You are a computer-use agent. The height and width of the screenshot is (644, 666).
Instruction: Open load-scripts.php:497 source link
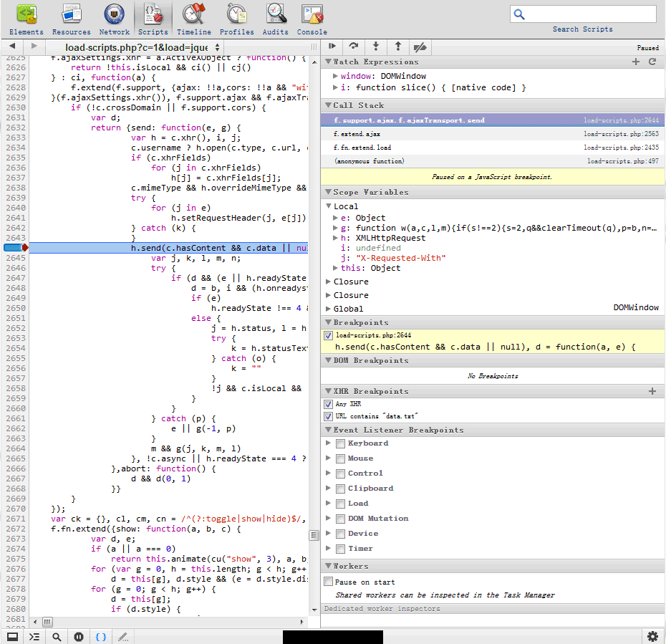coord(623,161)
